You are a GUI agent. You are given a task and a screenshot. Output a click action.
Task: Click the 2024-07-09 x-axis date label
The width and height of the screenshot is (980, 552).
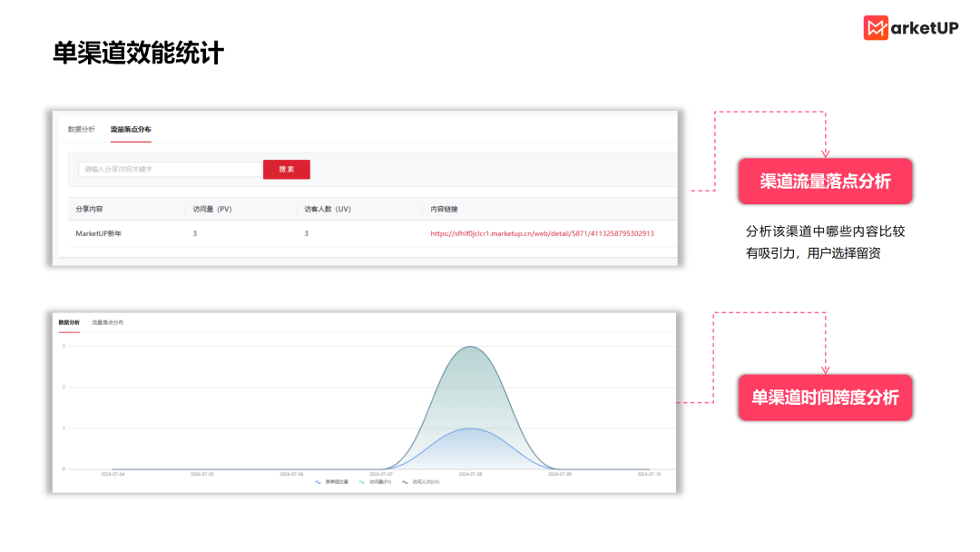[559, 475]
